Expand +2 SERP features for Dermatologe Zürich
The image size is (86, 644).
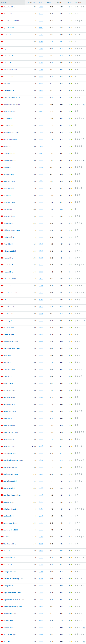point(84,160)
